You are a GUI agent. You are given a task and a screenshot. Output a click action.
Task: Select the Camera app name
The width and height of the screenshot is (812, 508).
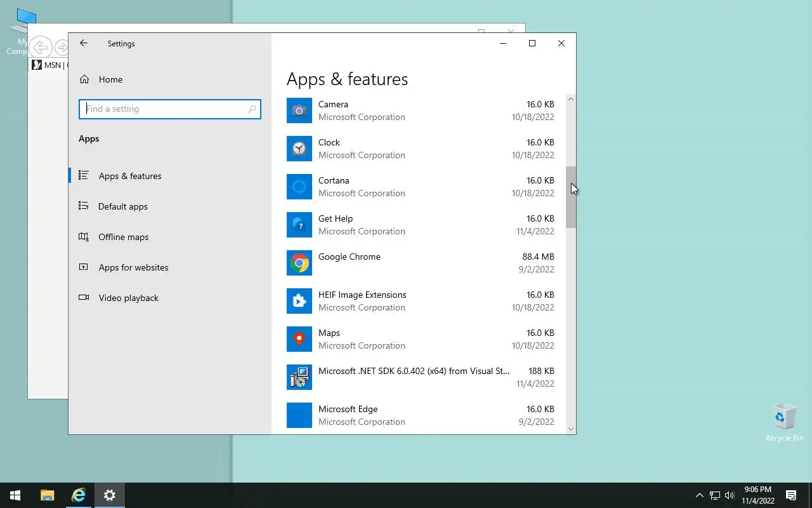pyautogui.click(x=333, y=104)
